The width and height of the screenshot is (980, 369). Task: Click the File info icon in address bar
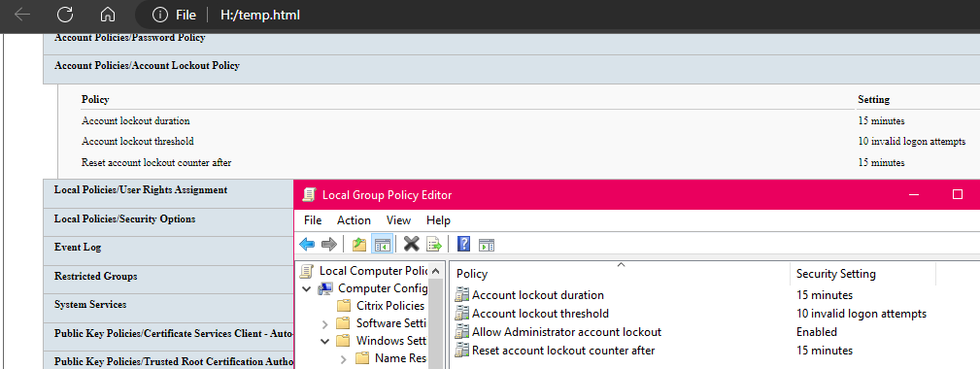160,15
